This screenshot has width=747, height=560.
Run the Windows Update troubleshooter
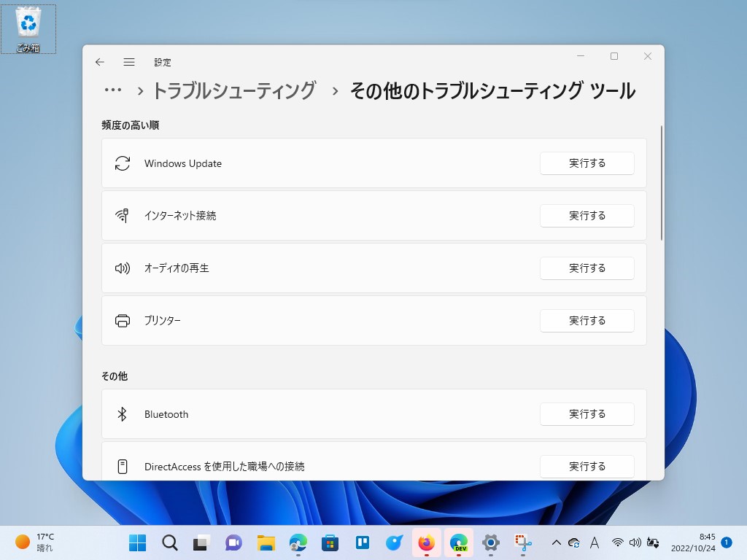587,163
